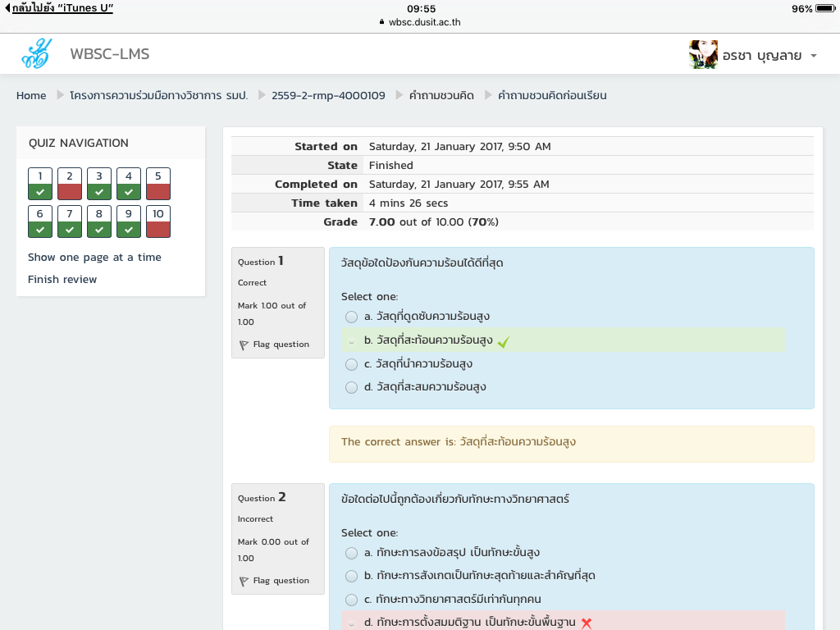Click the Finish review link
Screen dimensions: 840x630
coord(62,280)
